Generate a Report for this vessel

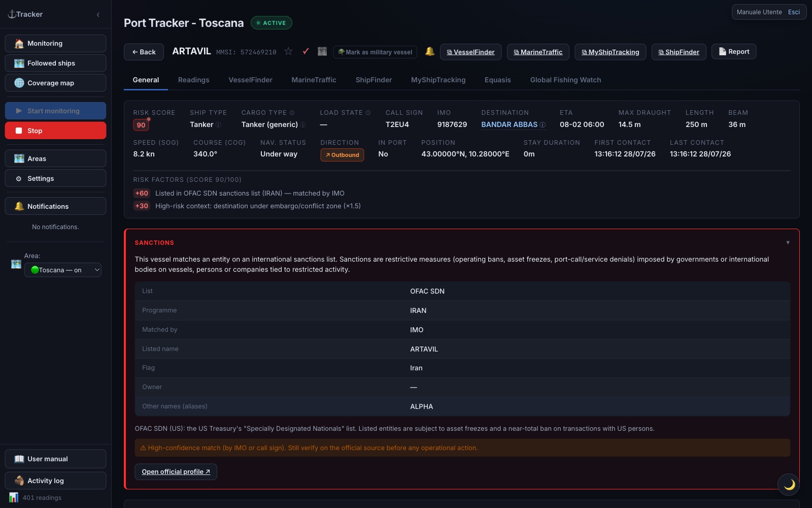[x=734, y=51]
